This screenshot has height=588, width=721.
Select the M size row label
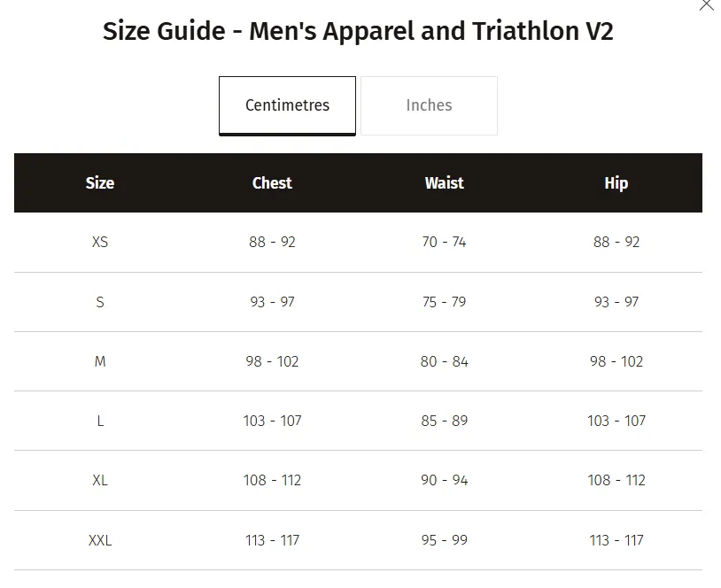pyautogui.click(x=100, y=361)
